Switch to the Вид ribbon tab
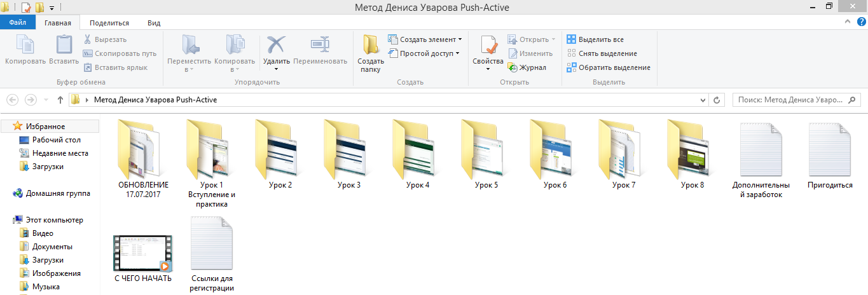Screen dimensions: 868x295 pos(154,23)
